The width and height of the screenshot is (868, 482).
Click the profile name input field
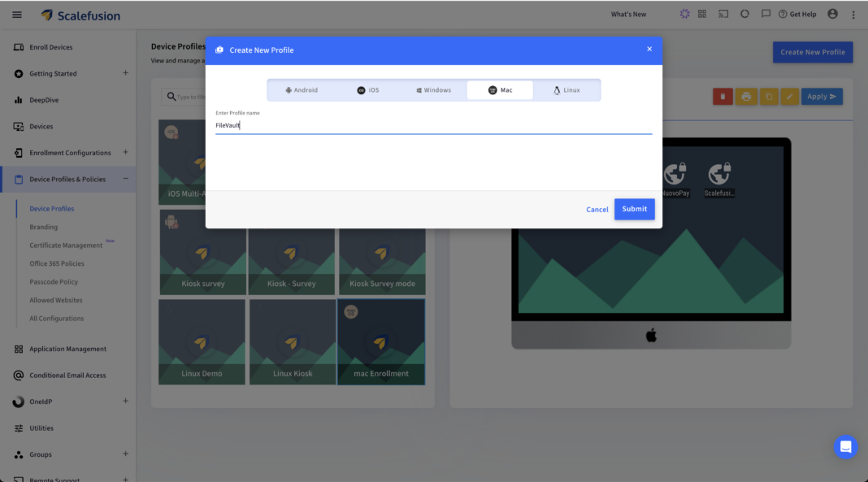point(433,126)
